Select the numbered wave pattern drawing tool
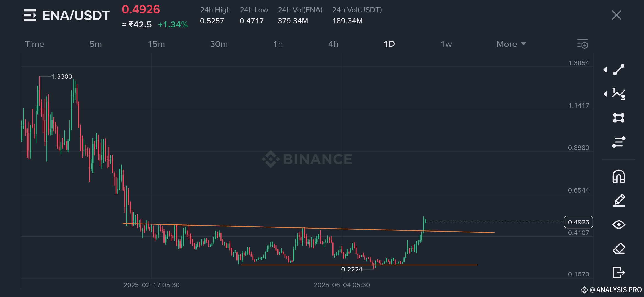 coord(619,94)
